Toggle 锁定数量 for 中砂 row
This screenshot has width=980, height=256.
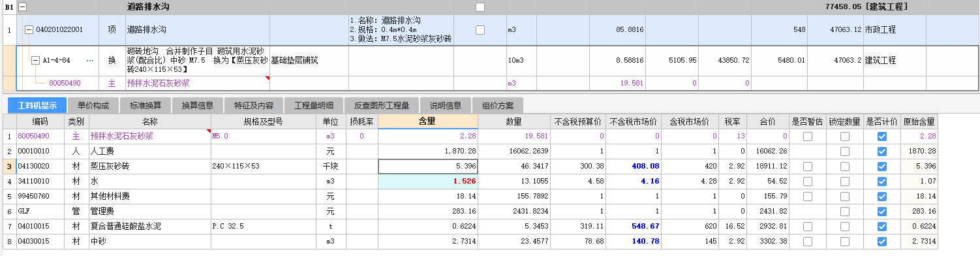(845, 242)
